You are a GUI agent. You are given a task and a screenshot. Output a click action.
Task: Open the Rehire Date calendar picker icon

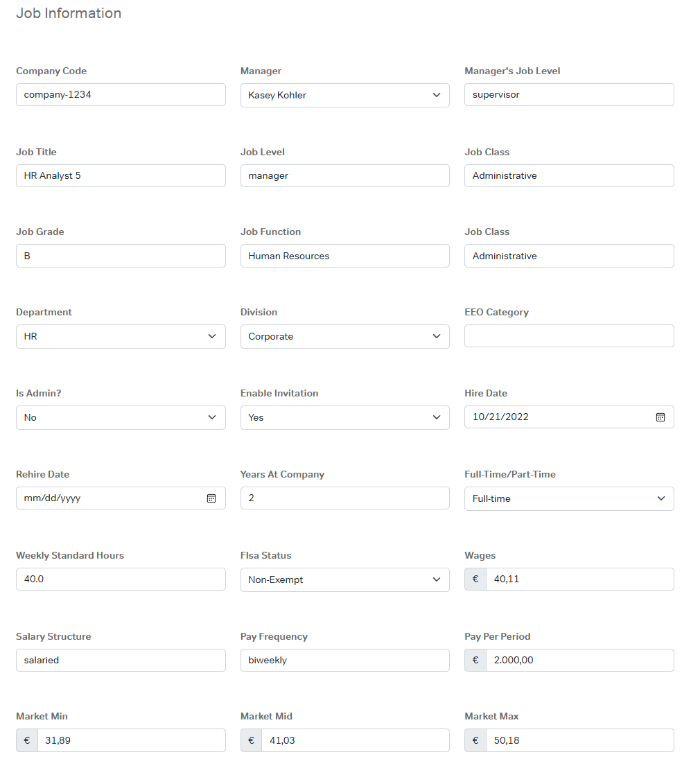[x=211, y=498]
